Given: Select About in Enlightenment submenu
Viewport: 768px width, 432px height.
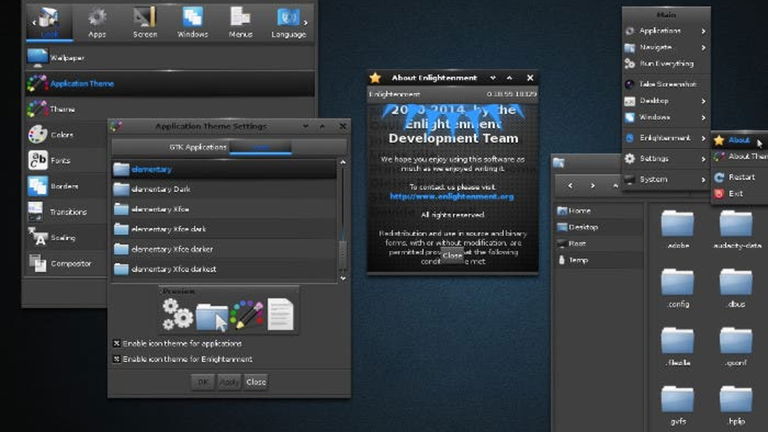Looking at the screenshot, I should coord(740,140).
